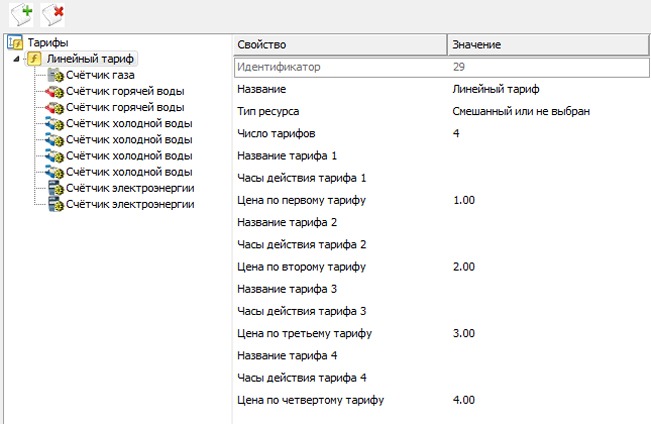651x424 pixels.
Task: Select the last Счётчик холодной воды item
Action: coord(129,172)
